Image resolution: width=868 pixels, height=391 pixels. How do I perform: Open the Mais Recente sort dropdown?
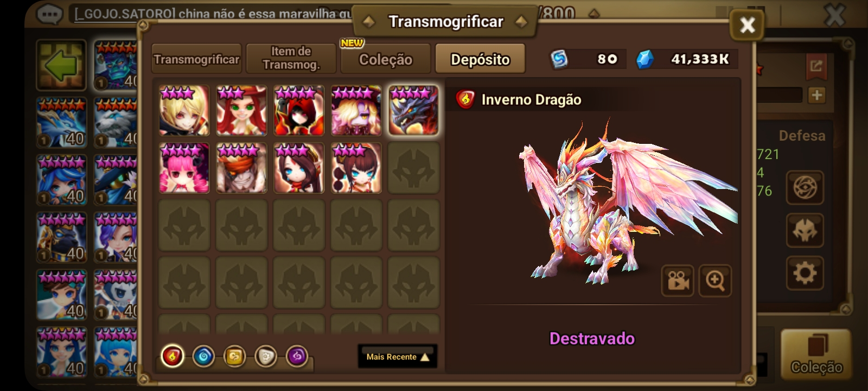[x=398, y=357]
